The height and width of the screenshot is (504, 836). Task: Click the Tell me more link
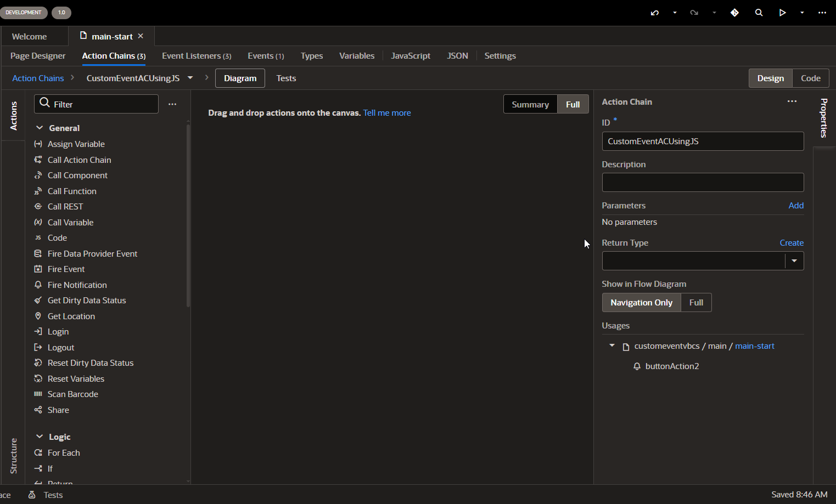pos(387,113)
